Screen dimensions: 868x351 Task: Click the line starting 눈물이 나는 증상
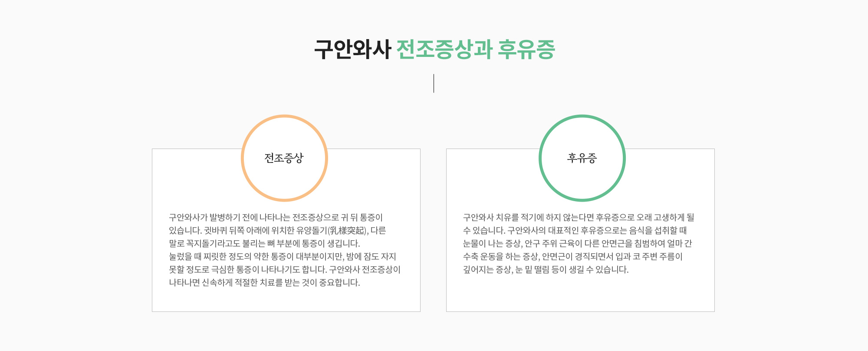[x=577, y=244]
